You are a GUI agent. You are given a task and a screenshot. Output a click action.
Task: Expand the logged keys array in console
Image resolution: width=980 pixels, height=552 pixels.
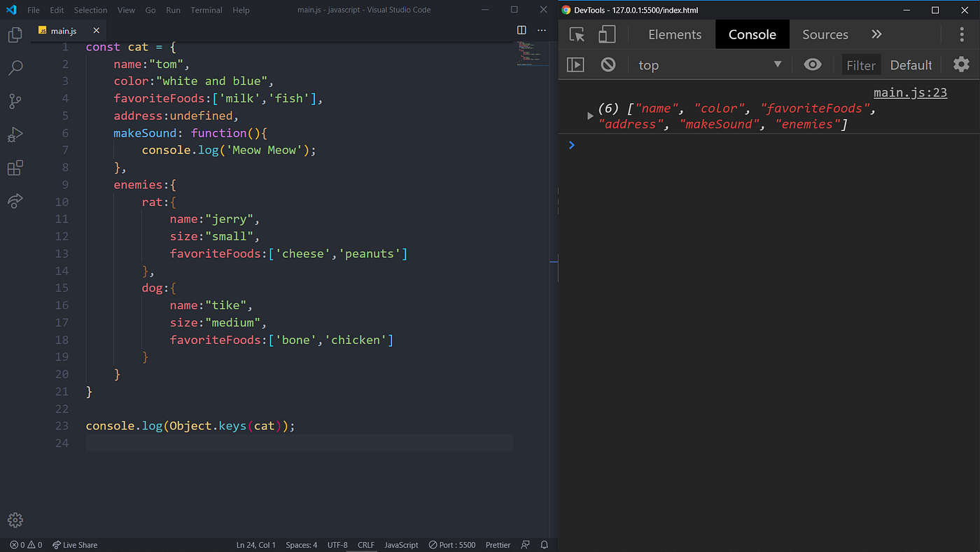[590, 116]
